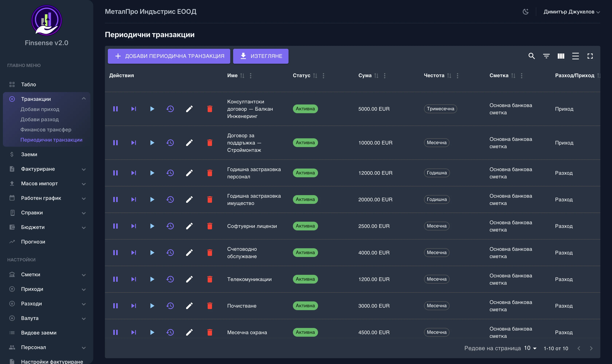Run Почистване transaction now
The image size is (612, 364).
pos(152,306)
